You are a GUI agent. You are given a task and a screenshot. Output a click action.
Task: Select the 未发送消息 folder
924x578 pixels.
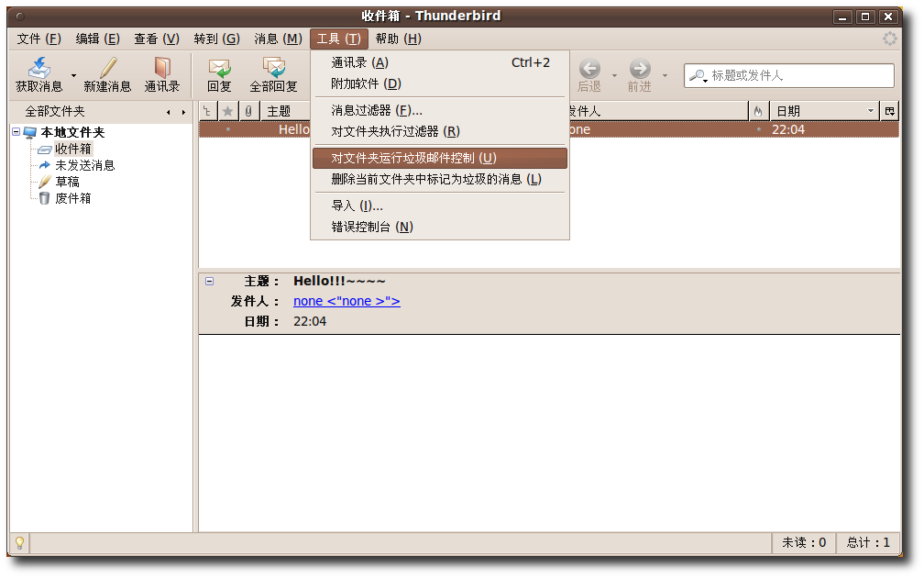(85, 165)
